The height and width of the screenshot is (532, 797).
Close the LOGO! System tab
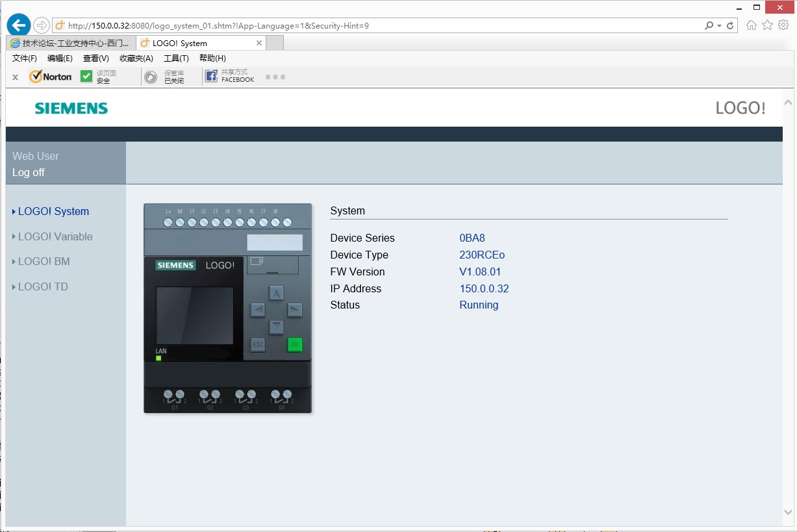pyautogui.click(x=259, y=43)
